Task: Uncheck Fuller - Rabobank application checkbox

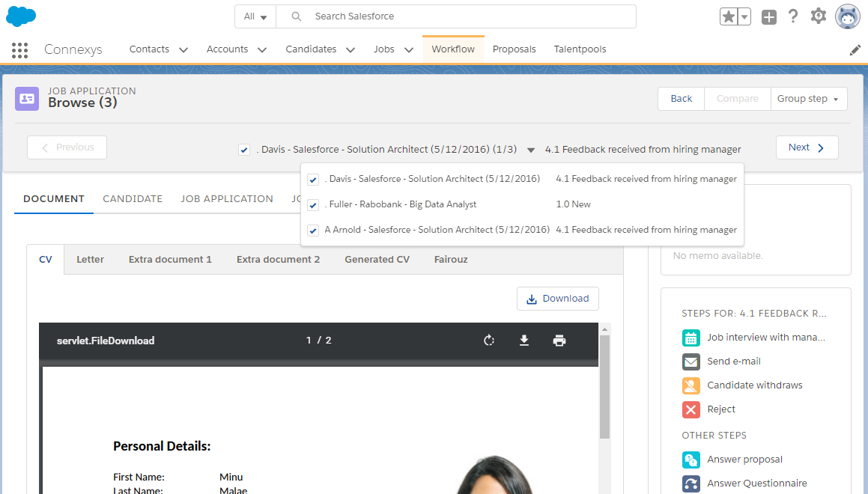Action: [x=313, y=205]
